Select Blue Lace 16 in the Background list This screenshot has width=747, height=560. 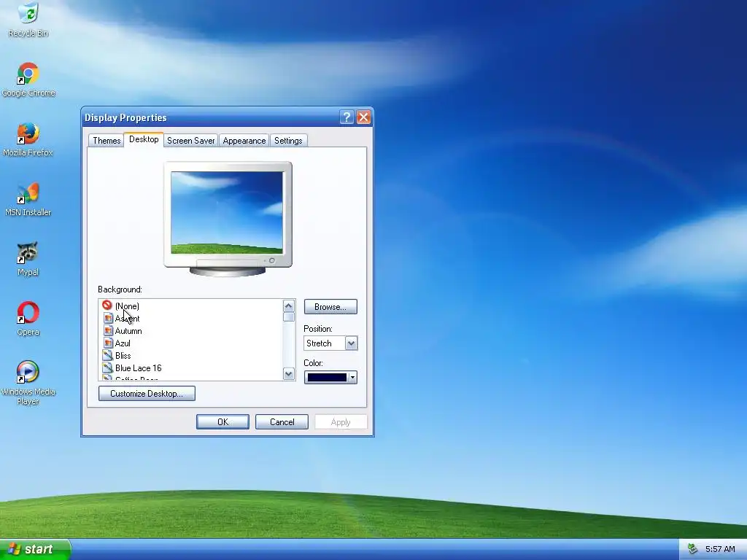click(138, 368)
